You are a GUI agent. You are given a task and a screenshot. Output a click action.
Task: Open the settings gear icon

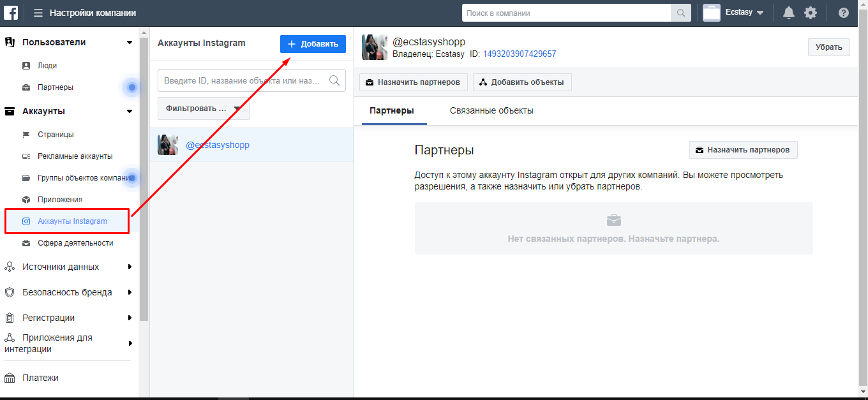811,13
